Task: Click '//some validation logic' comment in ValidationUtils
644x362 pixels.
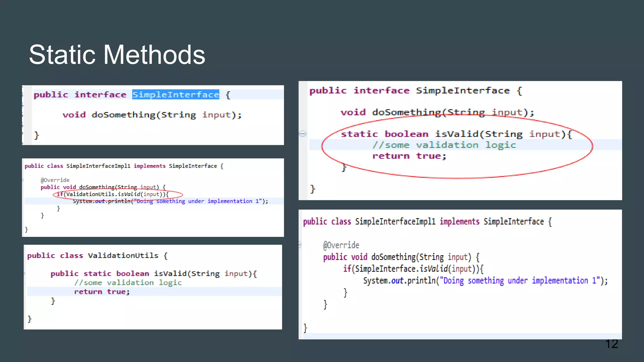Action: [128, 283]
